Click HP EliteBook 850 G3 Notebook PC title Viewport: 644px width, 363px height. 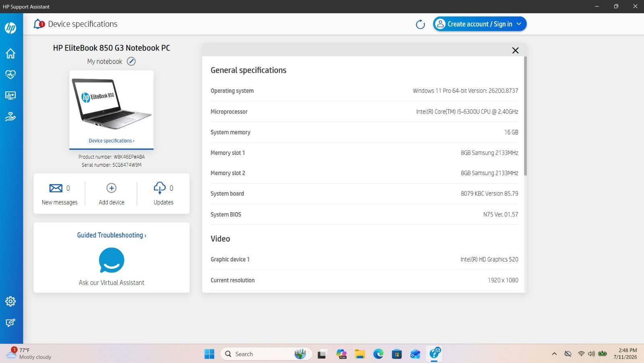[x=111, y=48]
